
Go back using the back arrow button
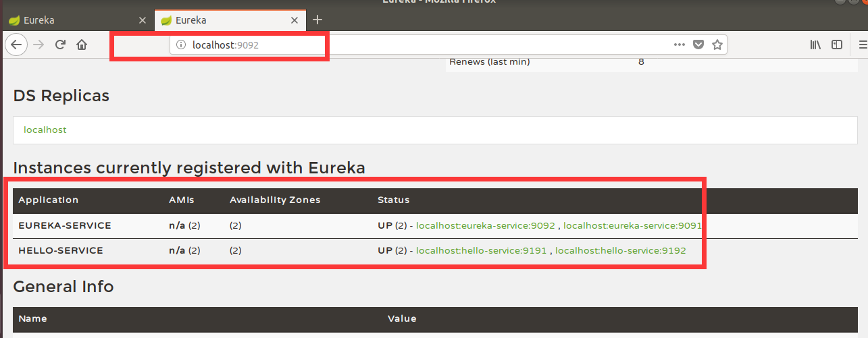click(x=16, y=45)
